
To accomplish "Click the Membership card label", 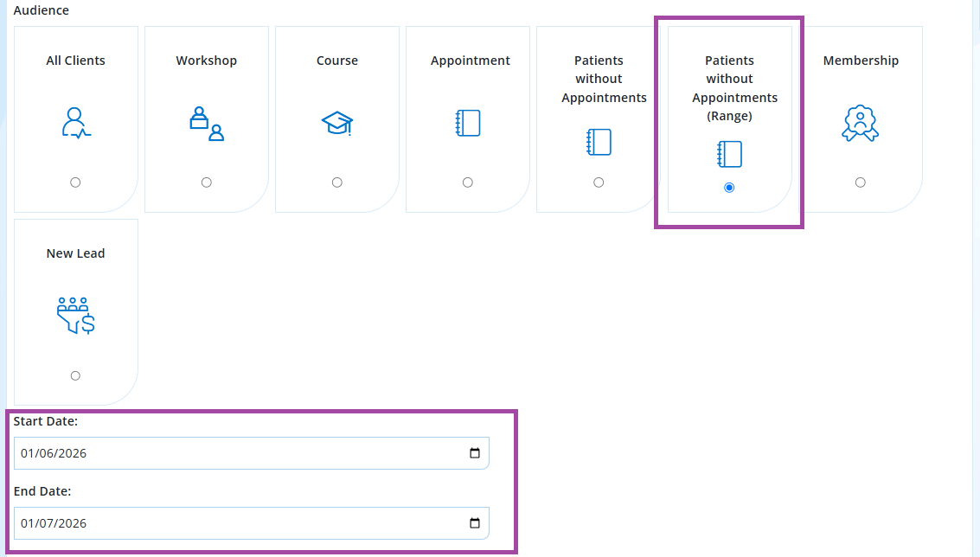I will pyautogui.click(x=861, y=61).
